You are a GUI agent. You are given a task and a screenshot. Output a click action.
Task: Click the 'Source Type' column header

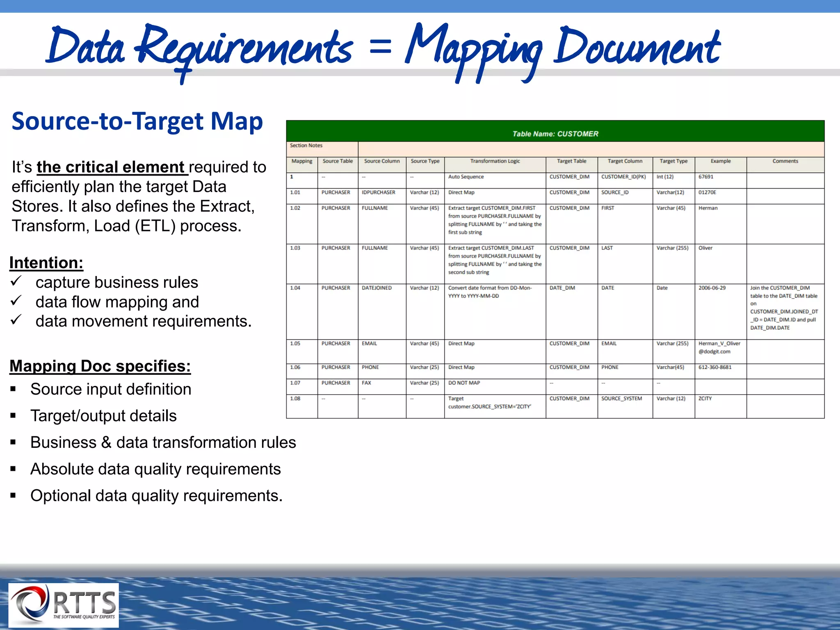click(425, 164)
